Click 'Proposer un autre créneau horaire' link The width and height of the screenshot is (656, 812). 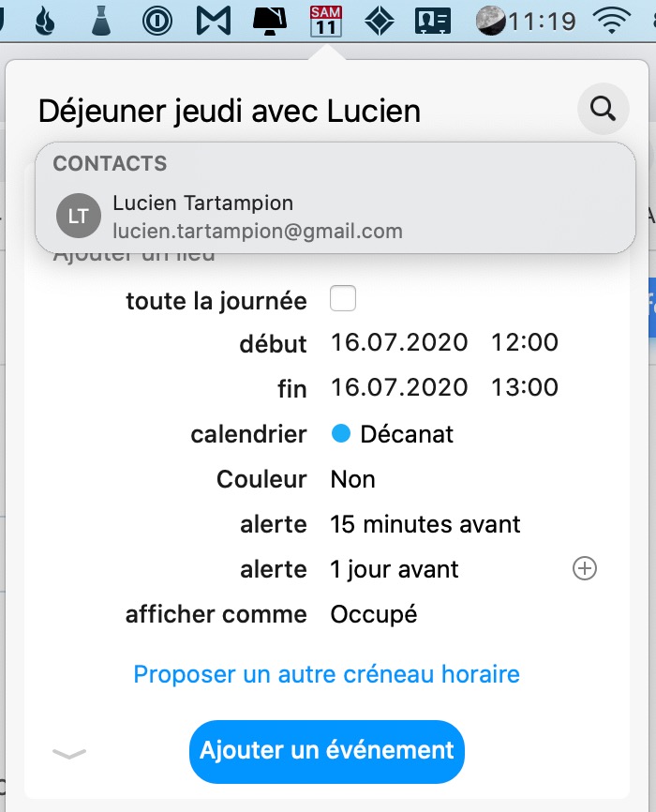coord(326,674)
